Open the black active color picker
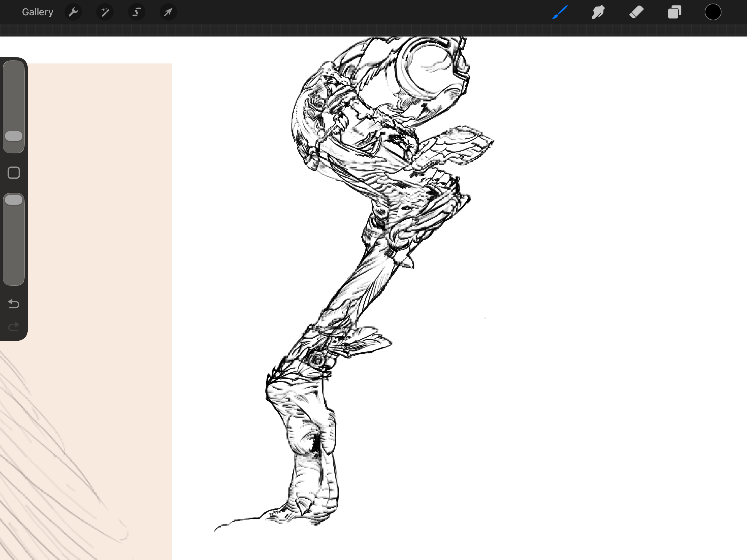747x560 pixels. tap(713, 12)
